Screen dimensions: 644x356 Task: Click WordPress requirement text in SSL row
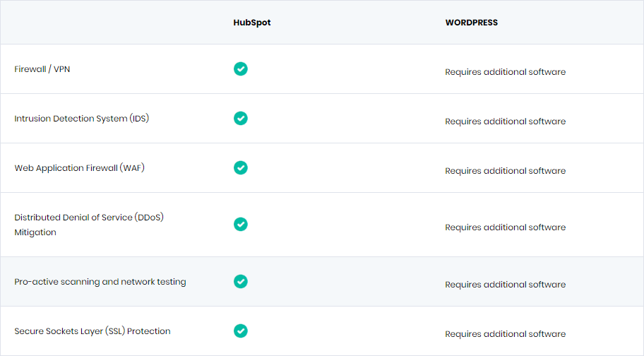[505, 334]
